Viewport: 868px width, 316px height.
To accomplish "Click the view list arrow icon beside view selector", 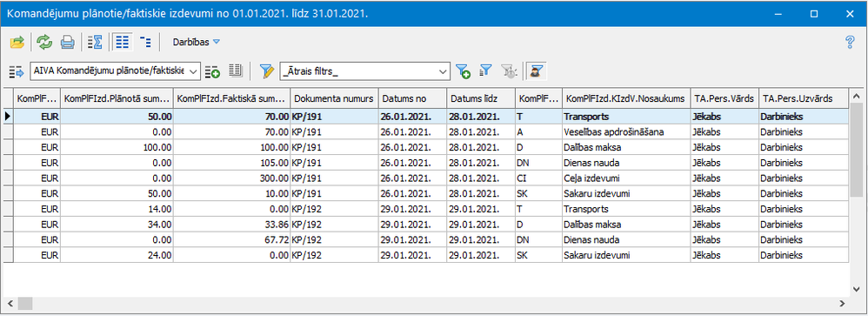I will click(17, 71).
